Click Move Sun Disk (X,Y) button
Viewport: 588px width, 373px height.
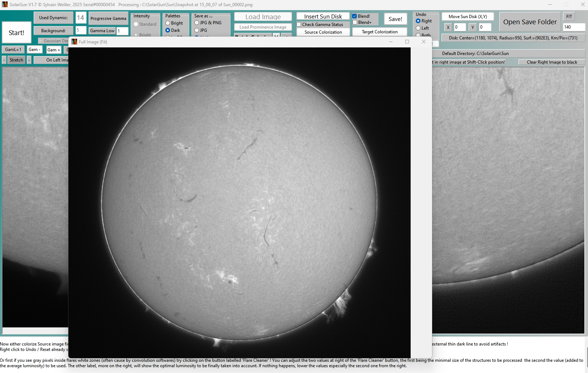tap(468, 17)
